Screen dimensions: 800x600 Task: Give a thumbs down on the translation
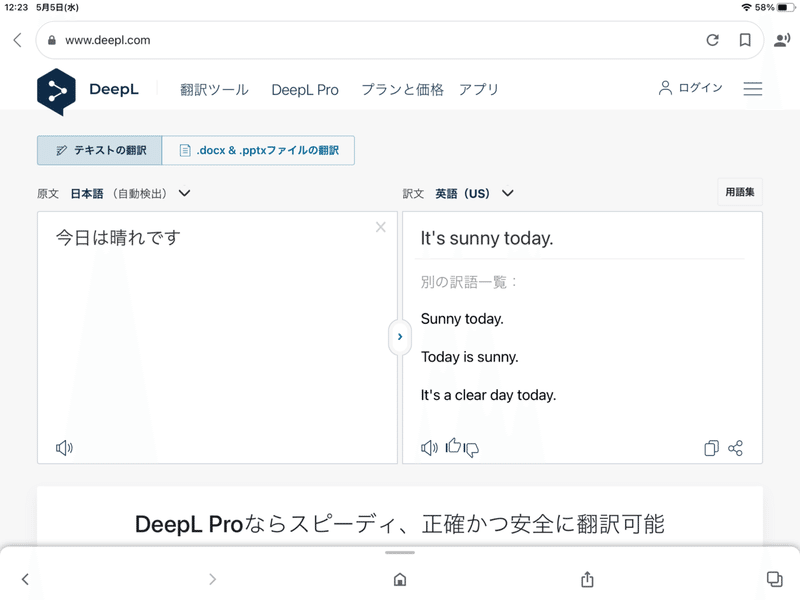click(470, 451)
